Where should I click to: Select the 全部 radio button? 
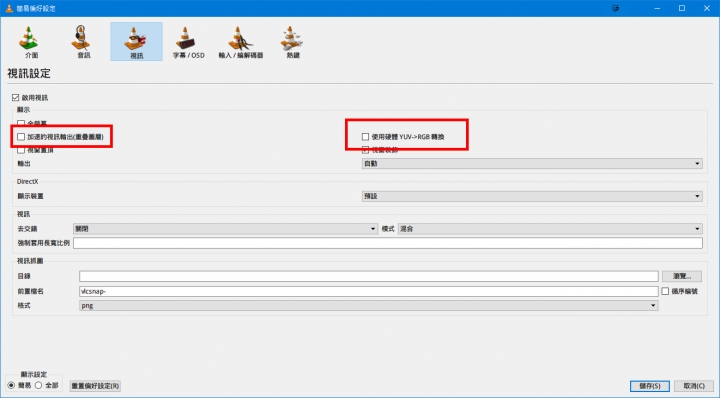[x=39, y=385]
